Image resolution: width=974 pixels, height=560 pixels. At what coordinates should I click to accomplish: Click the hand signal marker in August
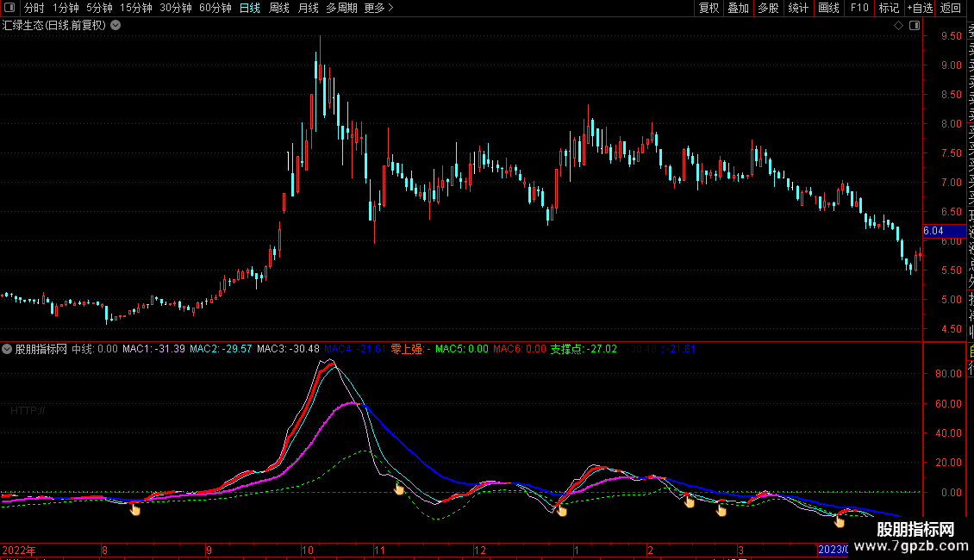pos(134,509)
